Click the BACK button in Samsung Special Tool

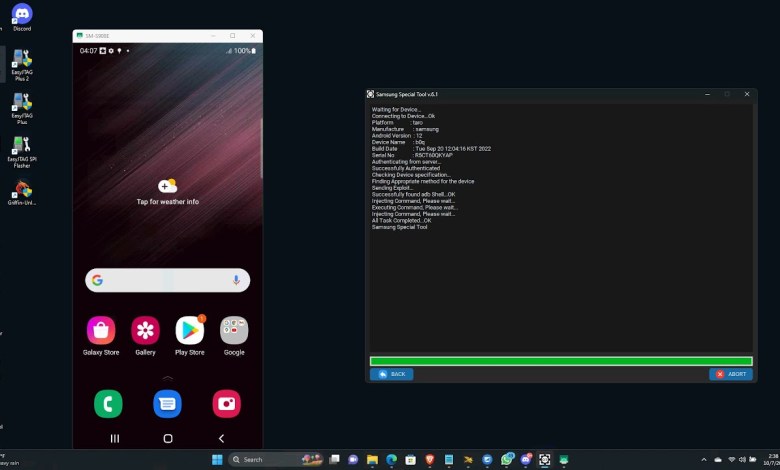[x=391, y=374]
